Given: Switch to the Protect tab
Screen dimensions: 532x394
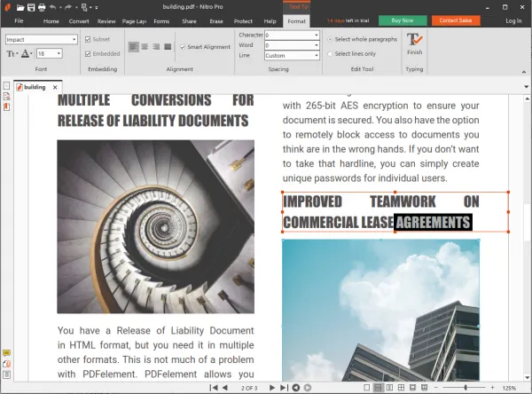Looking at the screenshot, I should click(243, 21).
